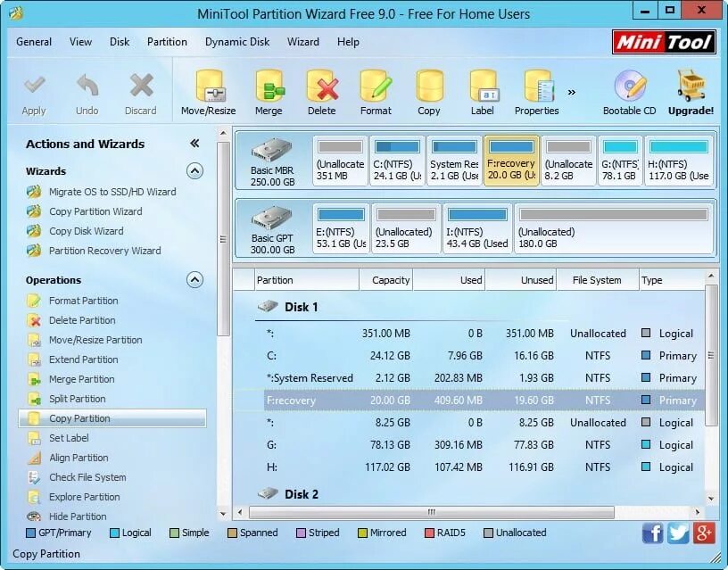Open the Help menu
Screen dimensions: 728x570
click(348, 42)
